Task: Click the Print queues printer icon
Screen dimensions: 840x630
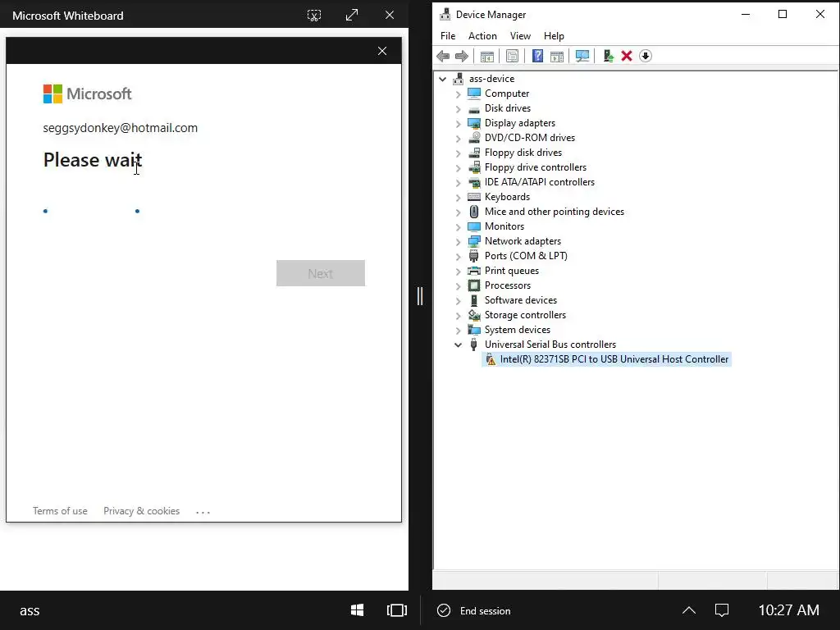Action: click(x=474, y=271)
